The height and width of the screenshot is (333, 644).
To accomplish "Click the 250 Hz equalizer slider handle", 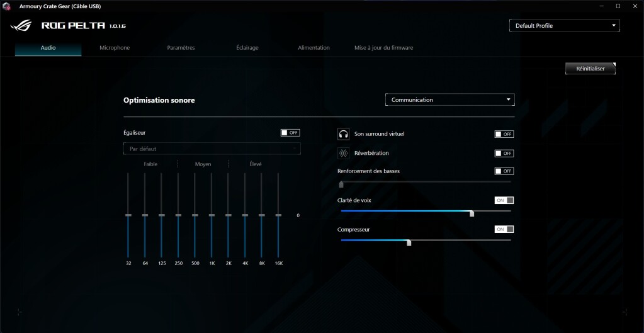I will point(178,215).
